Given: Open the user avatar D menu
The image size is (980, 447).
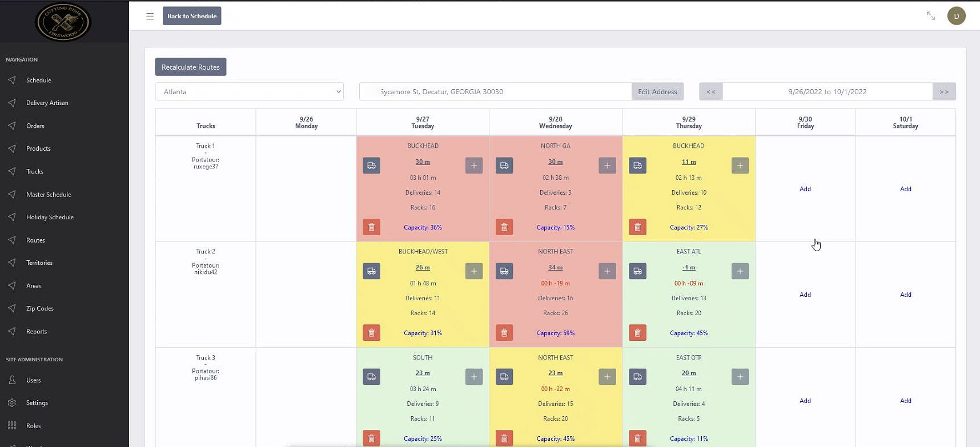Looking at the screenshot, I should [957, 16].
